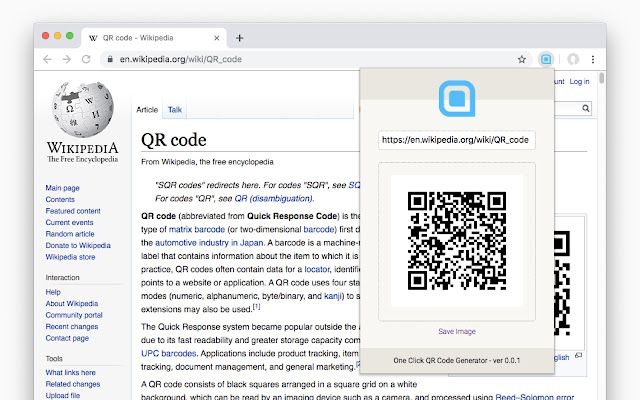
Task: Follow the locator link
Action: pos(317,269)
